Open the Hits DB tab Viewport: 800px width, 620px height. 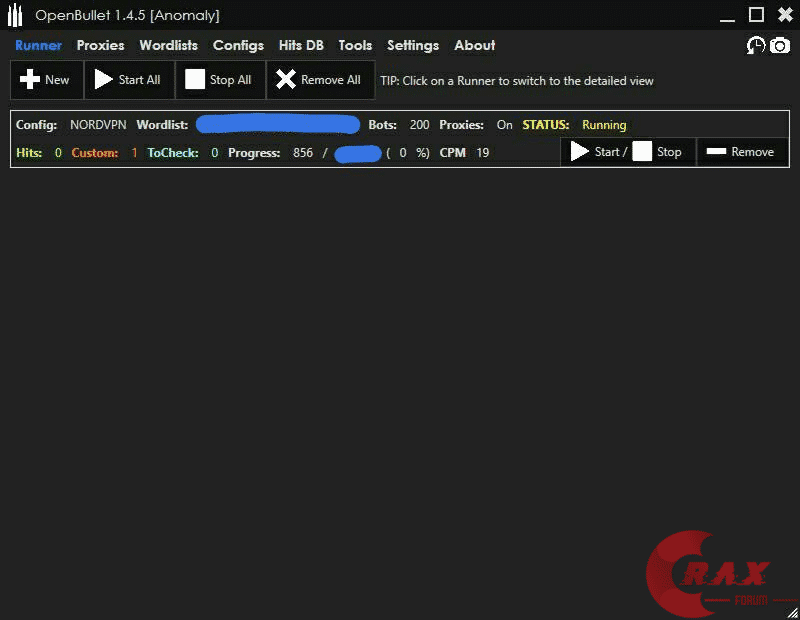tap(301, 45)
